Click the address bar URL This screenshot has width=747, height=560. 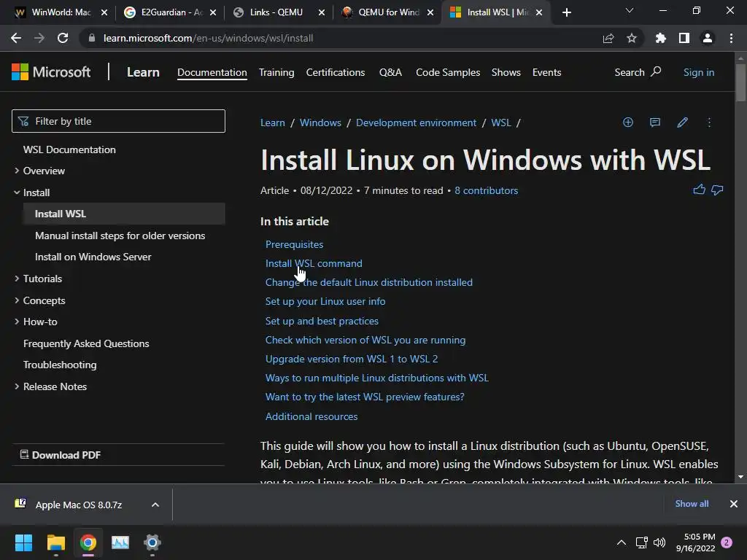pyautogui.click(x=208, y=38)
